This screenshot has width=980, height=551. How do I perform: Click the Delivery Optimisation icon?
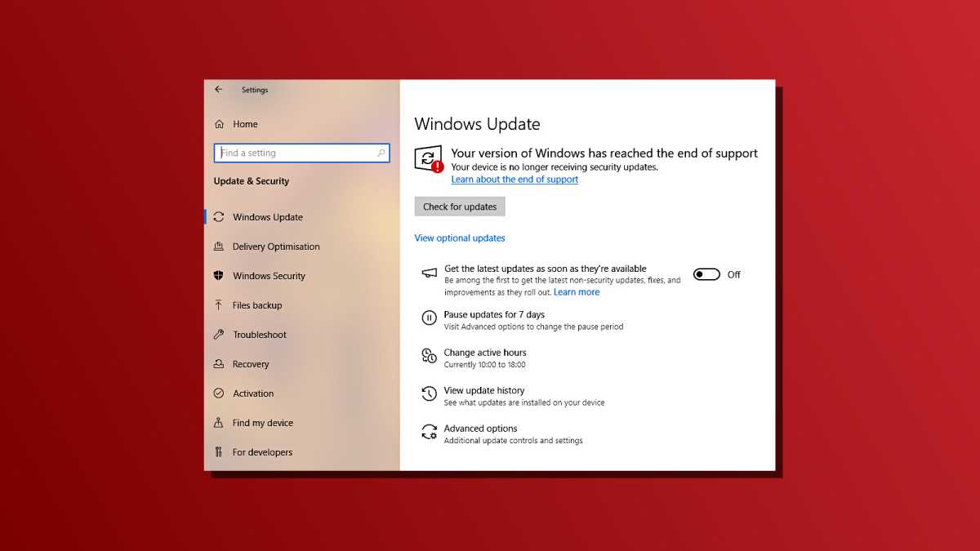click(219, 246)
